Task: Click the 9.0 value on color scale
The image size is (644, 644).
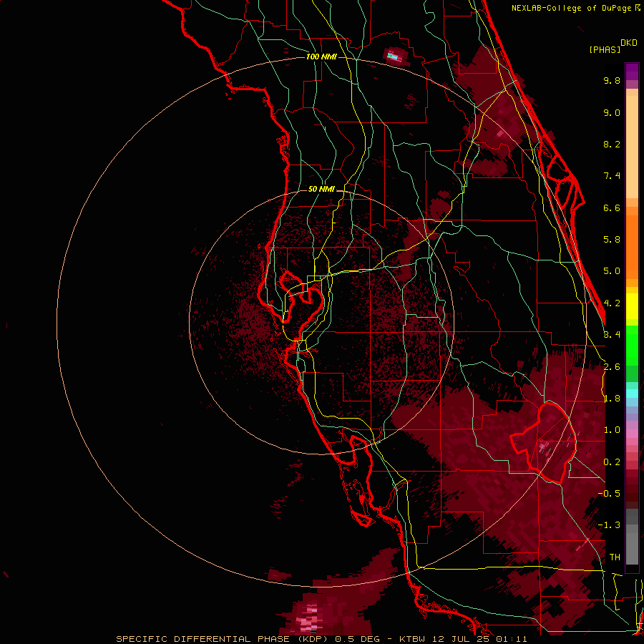Action: tap(612, 112)
